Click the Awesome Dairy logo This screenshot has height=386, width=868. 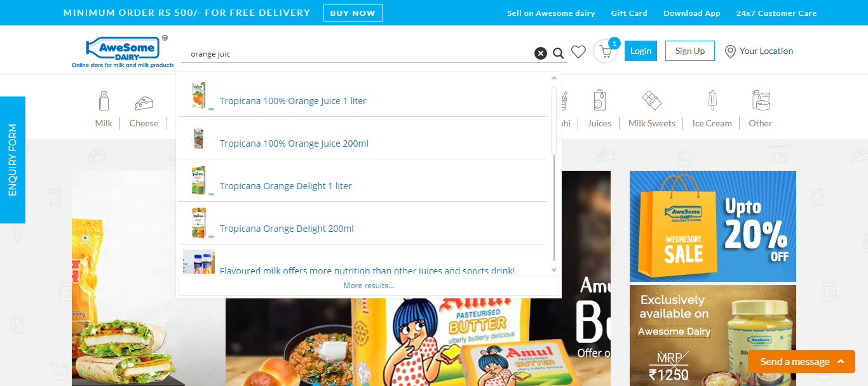coord(123,51)
